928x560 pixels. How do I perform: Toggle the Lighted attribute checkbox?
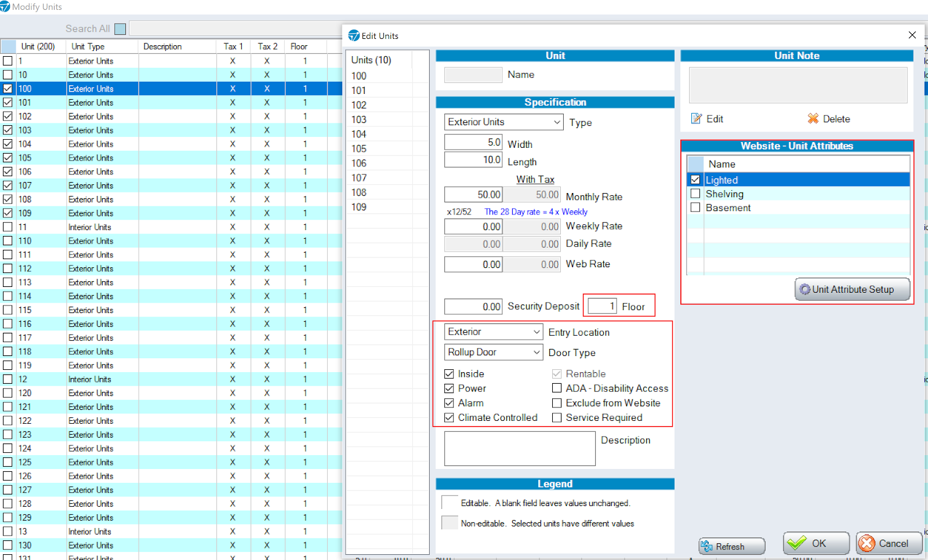pos(695,180)
